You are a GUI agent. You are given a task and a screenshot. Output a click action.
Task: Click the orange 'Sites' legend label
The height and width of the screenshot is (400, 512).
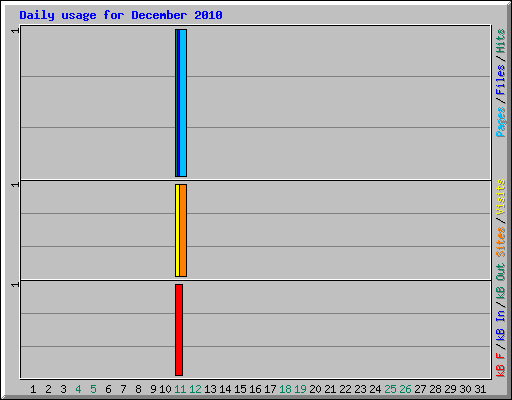pos(500,242)
